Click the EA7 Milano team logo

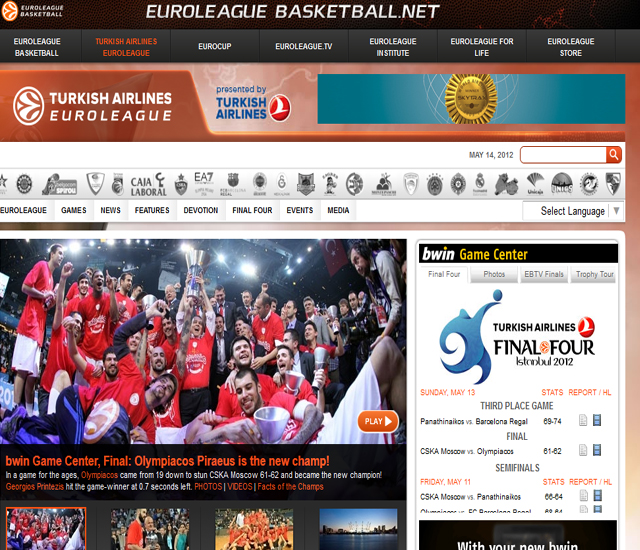pos(204,183)
